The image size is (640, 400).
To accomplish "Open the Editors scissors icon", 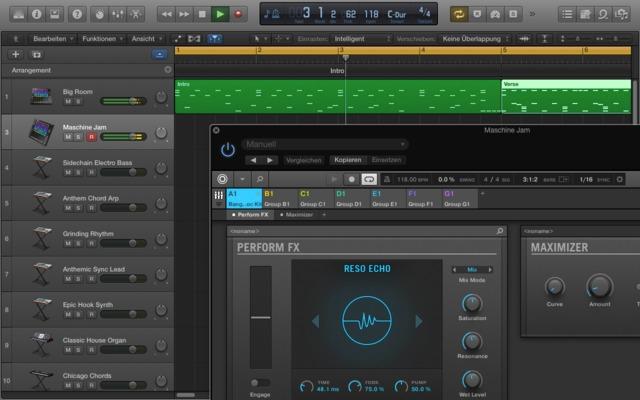I will (136, 15).
